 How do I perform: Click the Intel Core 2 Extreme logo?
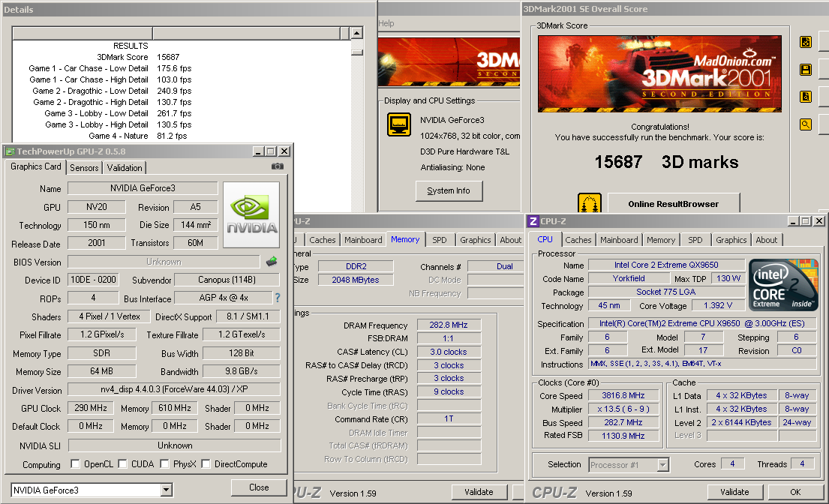tap(783, 285)
